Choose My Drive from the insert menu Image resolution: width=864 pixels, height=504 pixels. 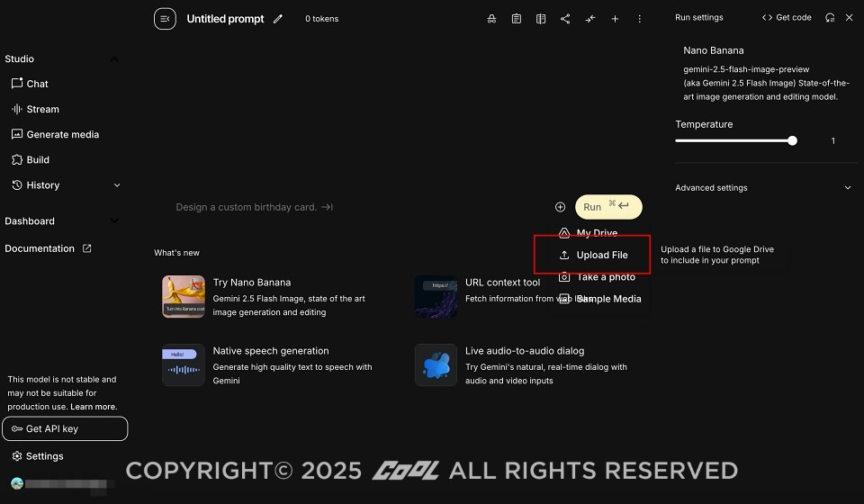click(596, 233)
